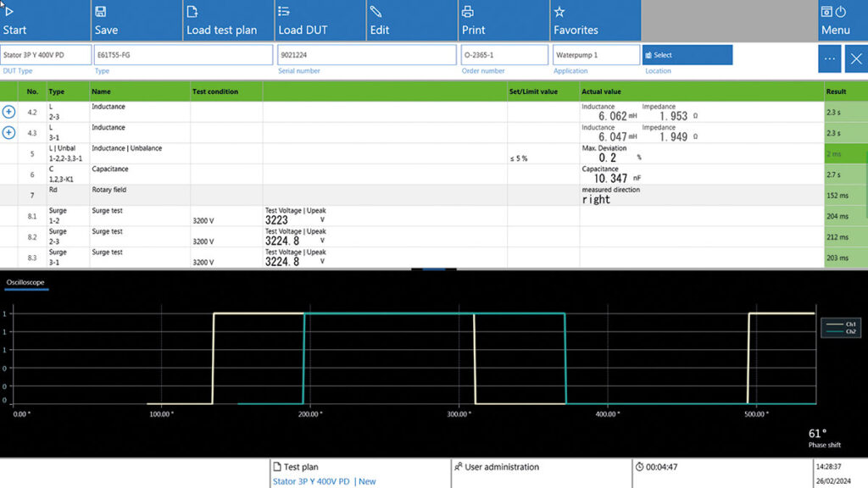
Task: Open the Edit pencil tool
Action: pos(376,12)
